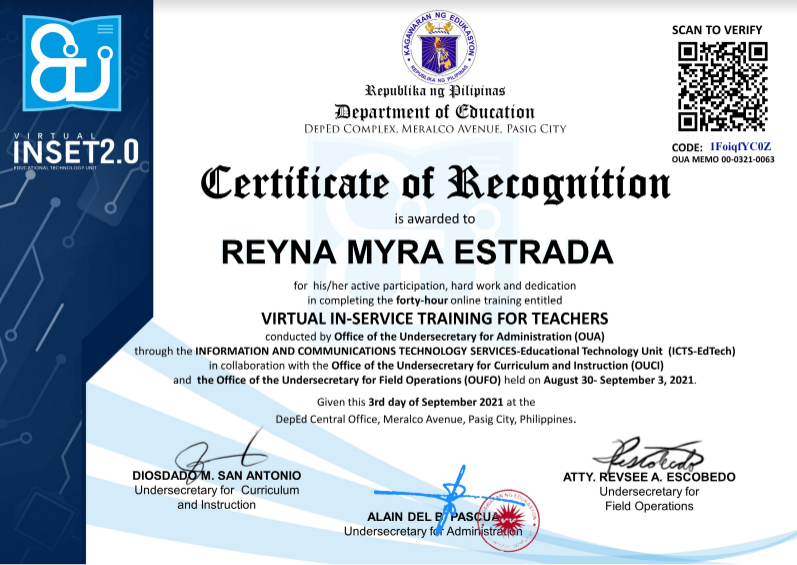Click 'forty-hour' in the training description

pos(422,300)
